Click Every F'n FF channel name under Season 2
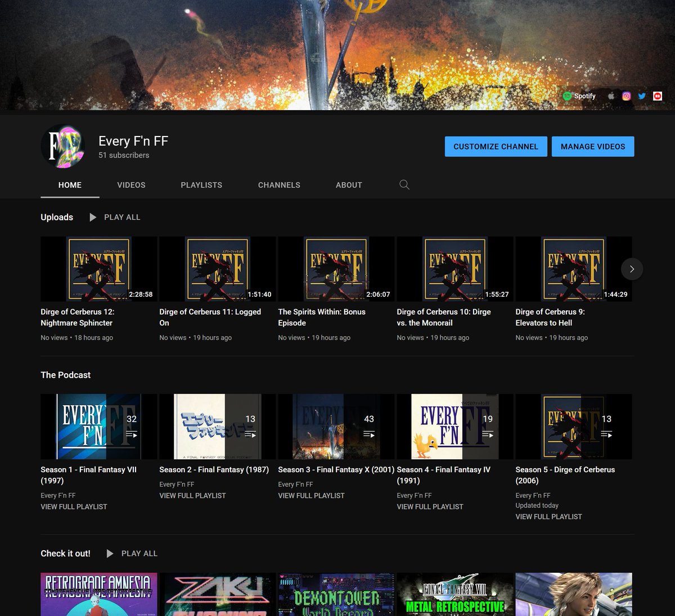Screen dimensions: 675x616 177,484
